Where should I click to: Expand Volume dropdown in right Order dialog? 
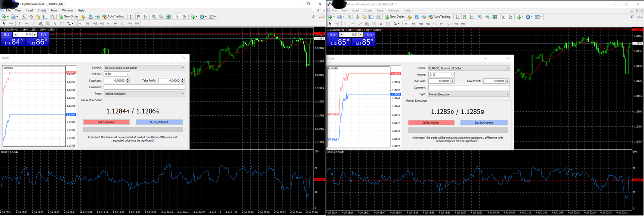[x=452, y=74]
